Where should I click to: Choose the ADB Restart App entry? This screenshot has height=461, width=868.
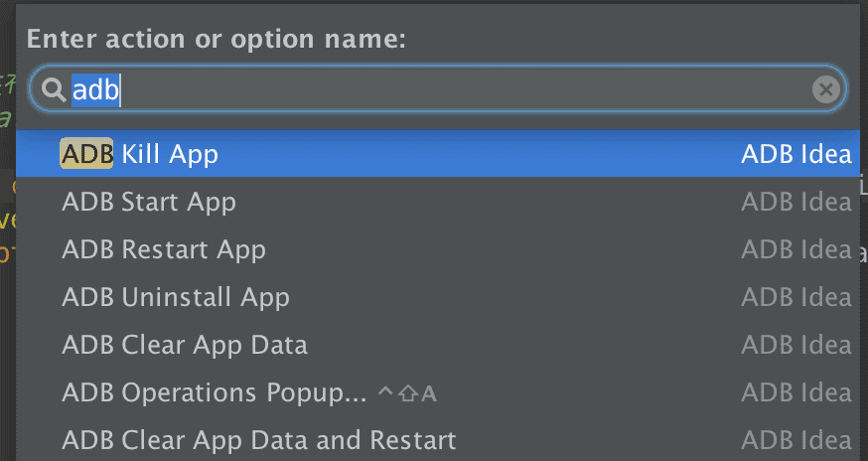tap(164, 249)
